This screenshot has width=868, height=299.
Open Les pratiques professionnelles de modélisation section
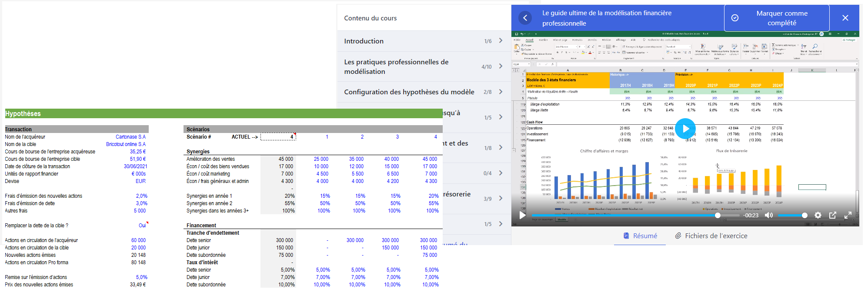[424, 66]
